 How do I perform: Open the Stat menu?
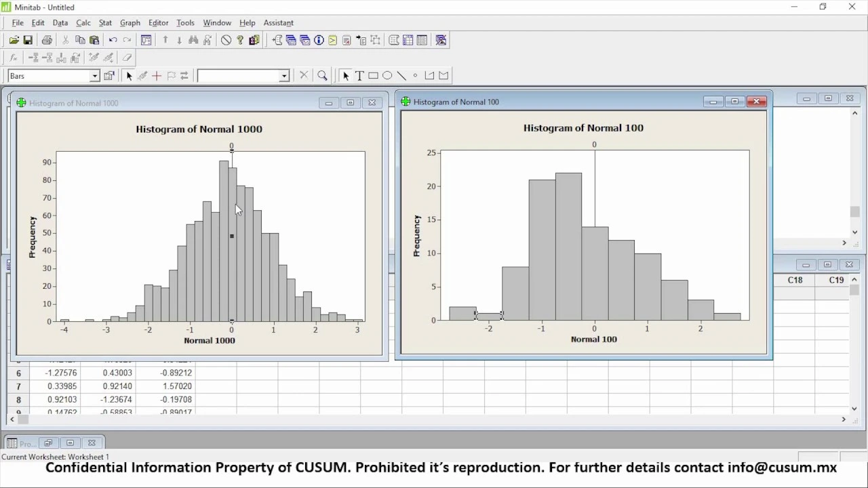tap(105, 22)
